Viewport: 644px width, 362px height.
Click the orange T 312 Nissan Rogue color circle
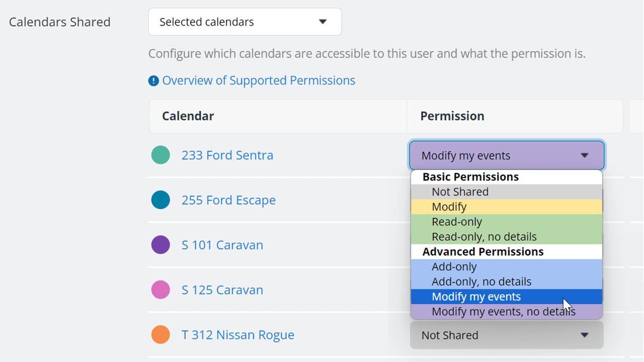[x=160, y=335]
